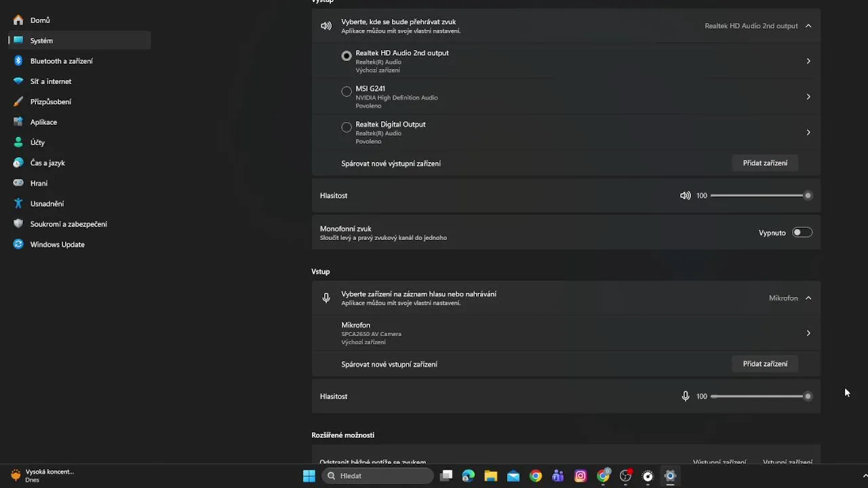This screenshot has width=868, height=488.
Task: Go to Síť a internet settings
Action: tap(79, 81)
